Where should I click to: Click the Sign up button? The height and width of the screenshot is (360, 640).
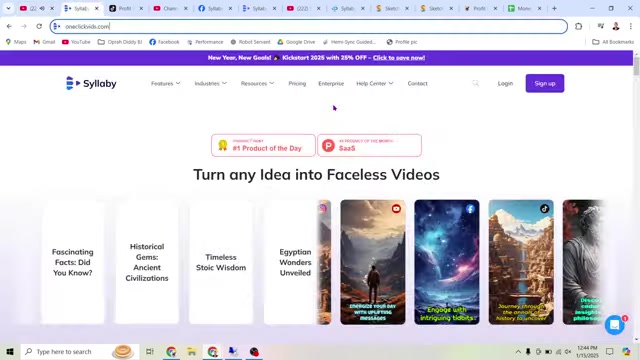[x=544, y=83]
